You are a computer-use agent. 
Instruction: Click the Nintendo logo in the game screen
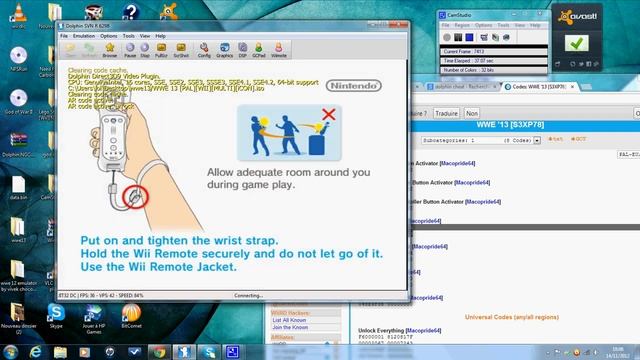pyautogui.click(x=354, y=86)
